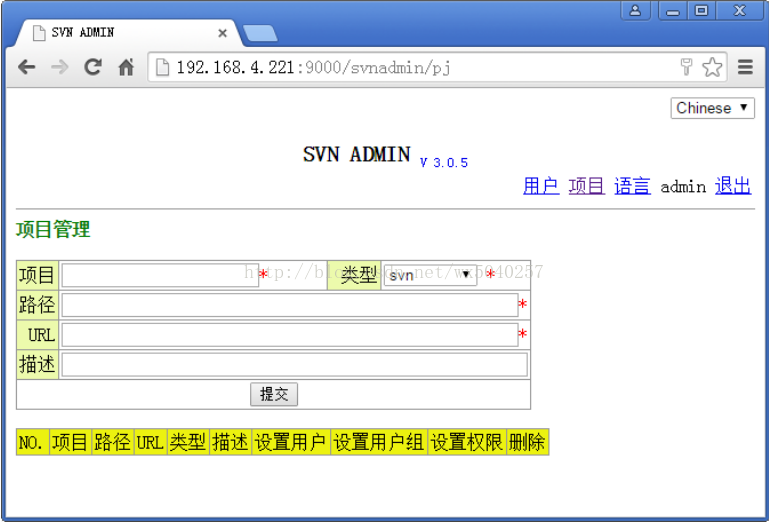The height and width of the screenshot is (522, 769).
Task: Click the 类型 column header in list table
Action: (188, 442)
